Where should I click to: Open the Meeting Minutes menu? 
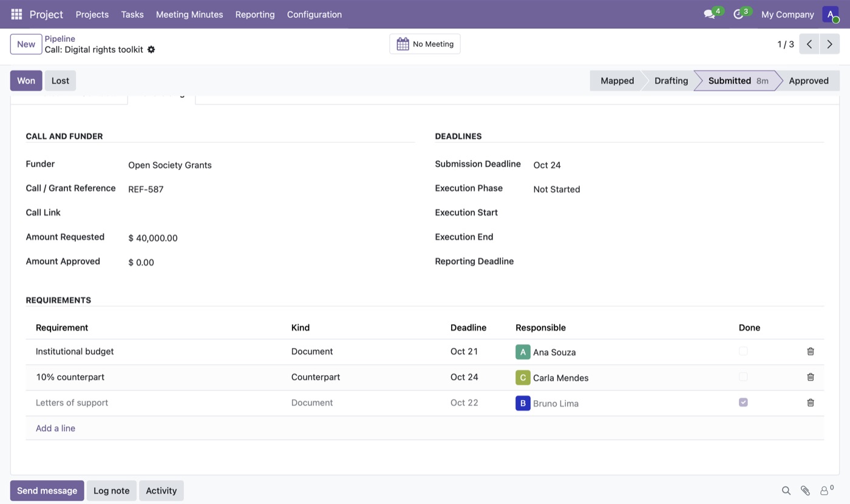189,15
